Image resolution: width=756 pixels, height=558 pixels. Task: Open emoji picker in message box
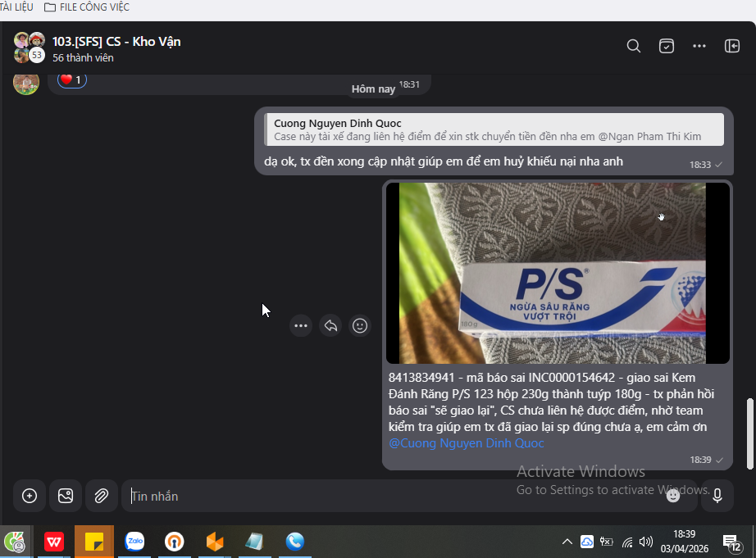click(673, 496)
